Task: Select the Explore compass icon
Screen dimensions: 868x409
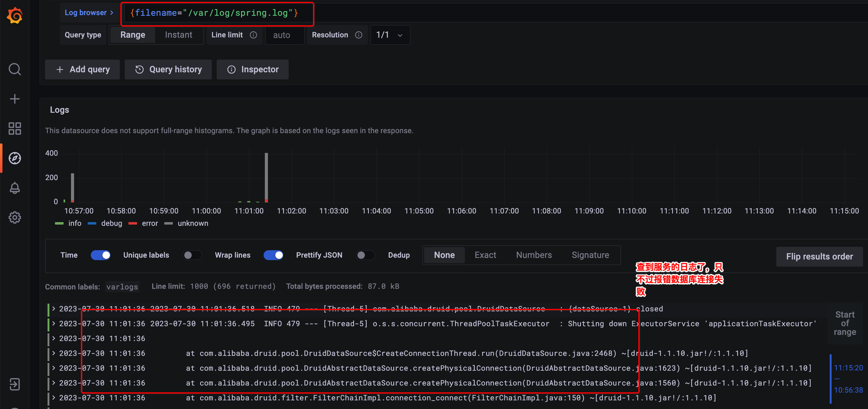Action: coord(15,158)
